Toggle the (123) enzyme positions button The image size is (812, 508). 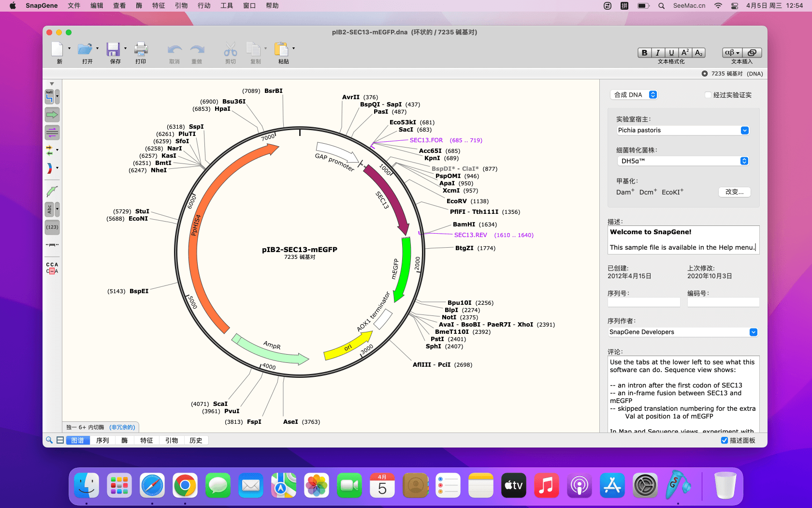click(52, 227)
